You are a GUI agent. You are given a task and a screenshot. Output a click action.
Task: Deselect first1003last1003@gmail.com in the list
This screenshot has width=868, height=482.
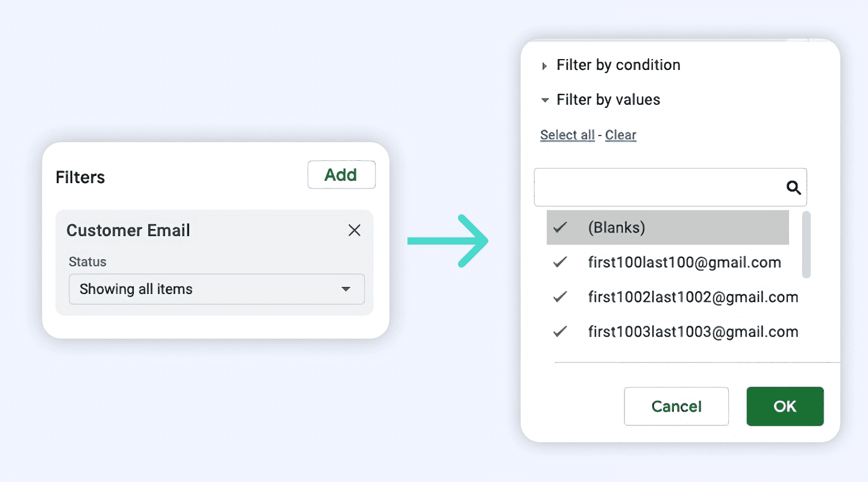click(x=561, y=332)
